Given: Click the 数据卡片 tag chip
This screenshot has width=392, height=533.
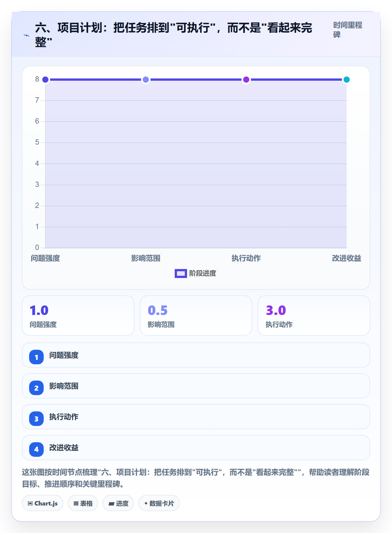Looking at the screenshot, I should click(159, 503).
